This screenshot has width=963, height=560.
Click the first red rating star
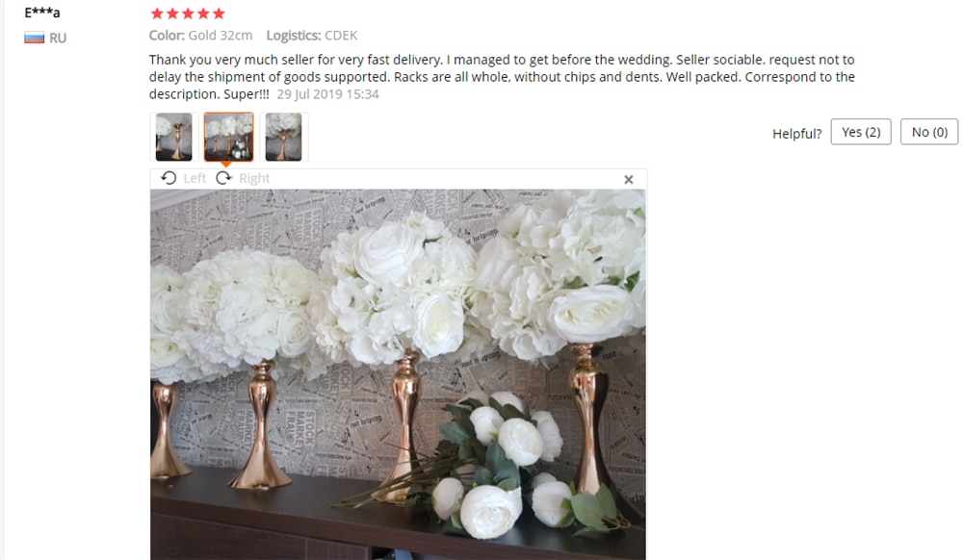[x=157, y=13]
